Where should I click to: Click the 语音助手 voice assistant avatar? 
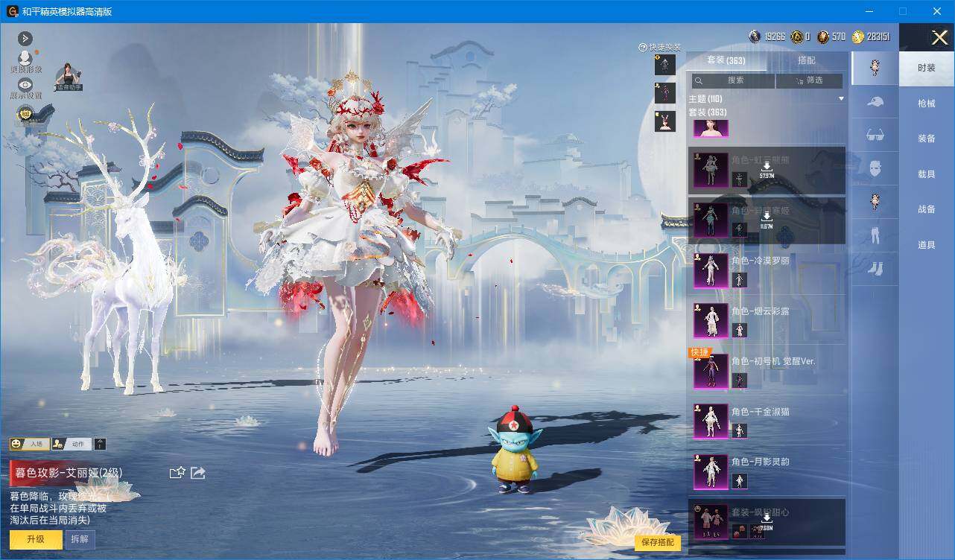point(69,77)
